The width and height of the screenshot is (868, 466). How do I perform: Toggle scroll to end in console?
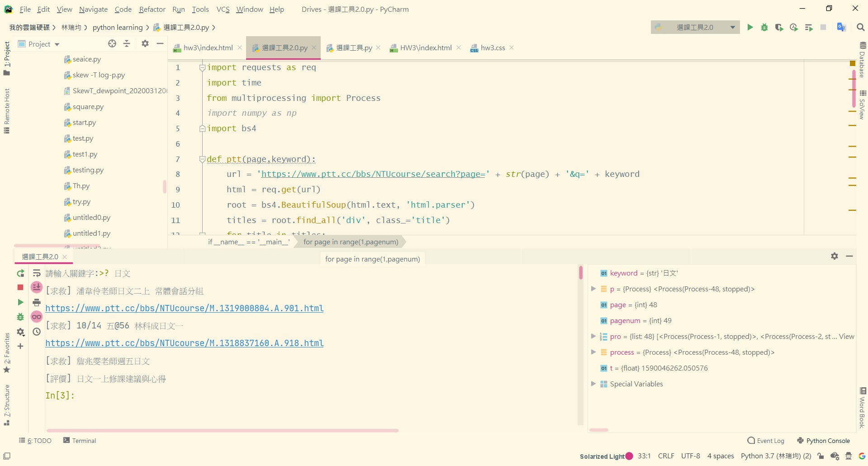point(37,287)
